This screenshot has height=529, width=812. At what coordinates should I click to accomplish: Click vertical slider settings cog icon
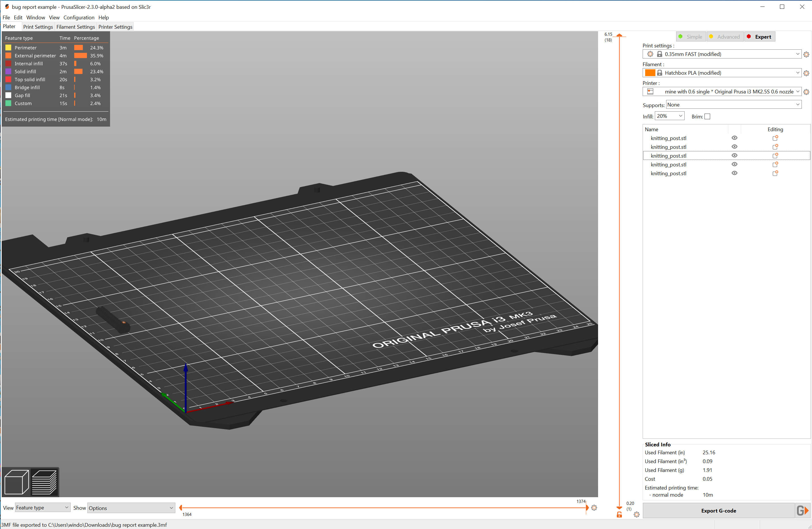point(637,515)
